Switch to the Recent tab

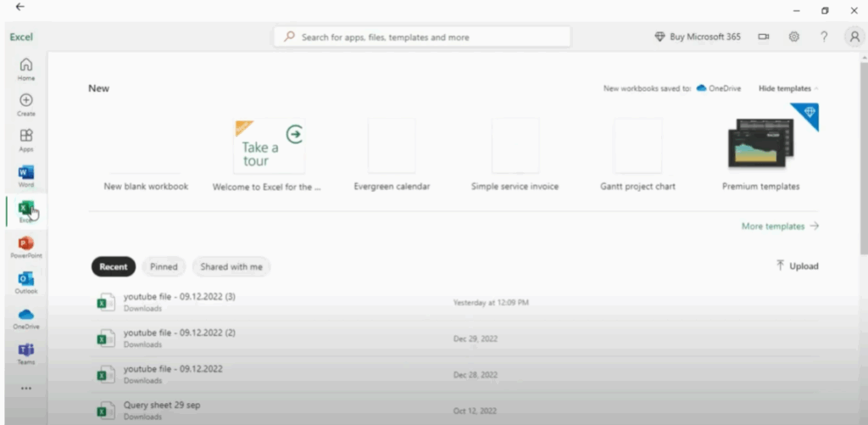pos(114,266)
